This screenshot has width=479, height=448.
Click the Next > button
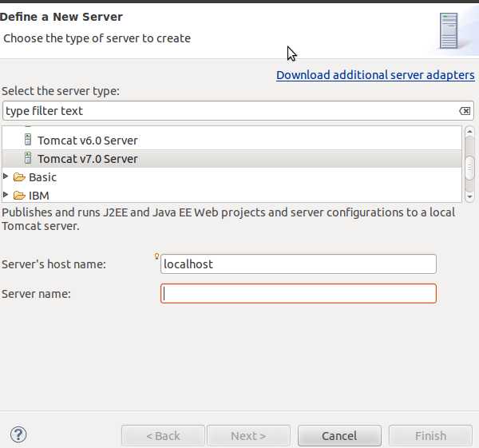tap(248, 435)
